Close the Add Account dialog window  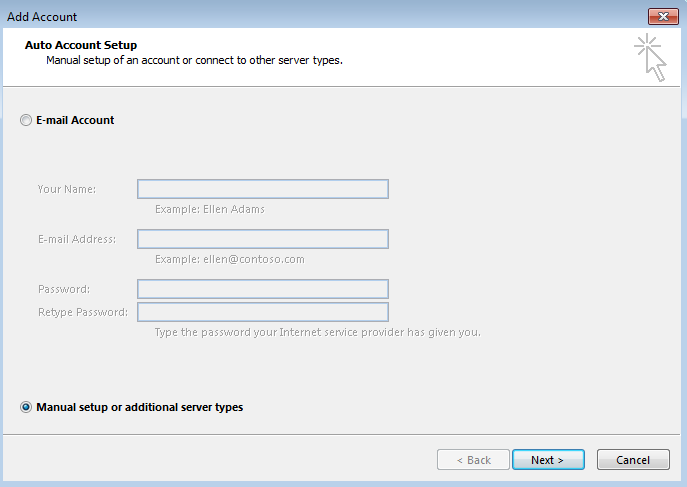tap(662, 16)
